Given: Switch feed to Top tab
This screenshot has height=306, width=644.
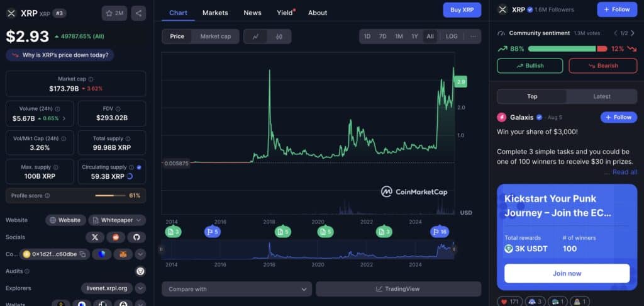Looking at the screenshot, I should [x=532, y=97].
